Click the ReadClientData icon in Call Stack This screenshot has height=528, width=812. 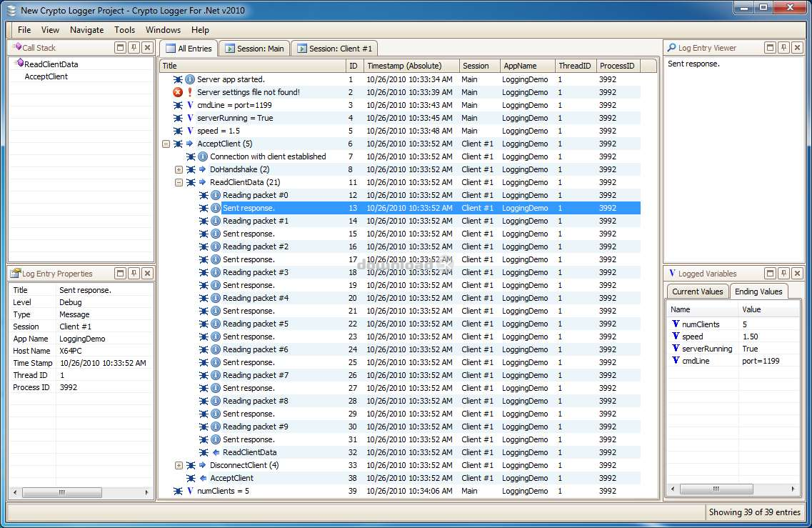19,64
